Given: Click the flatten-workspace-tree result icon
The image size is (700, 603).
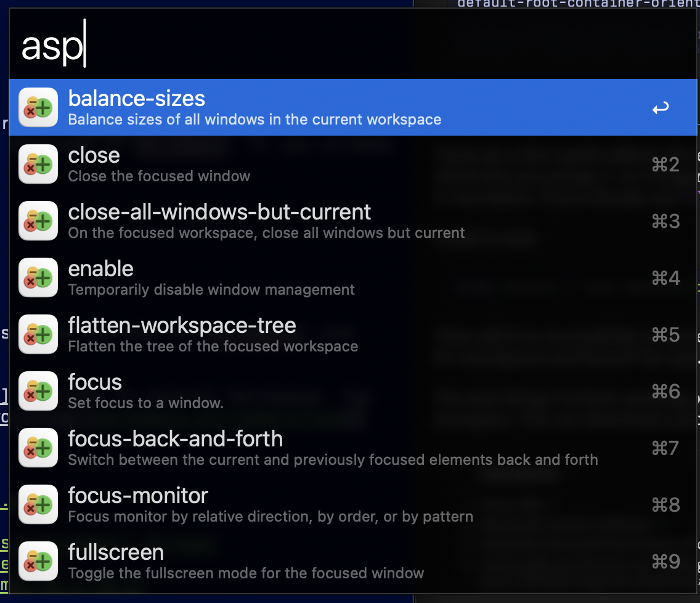Looking at the screenshot, I should click(x=38, y=334).
